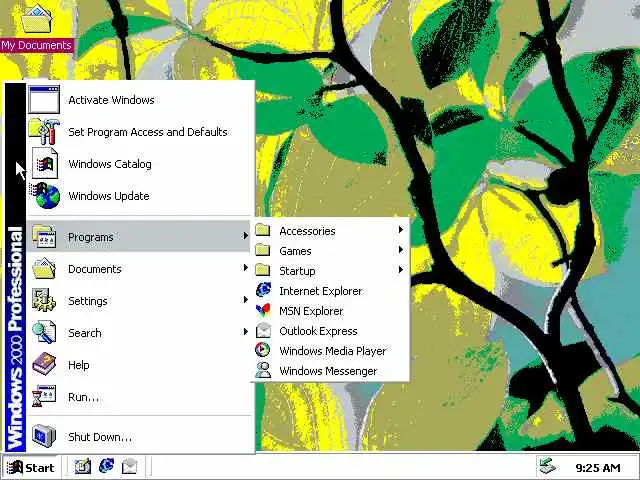Open MSN Explorer label in submenu
Screen dimensions: 640x480
click(311, 311)
